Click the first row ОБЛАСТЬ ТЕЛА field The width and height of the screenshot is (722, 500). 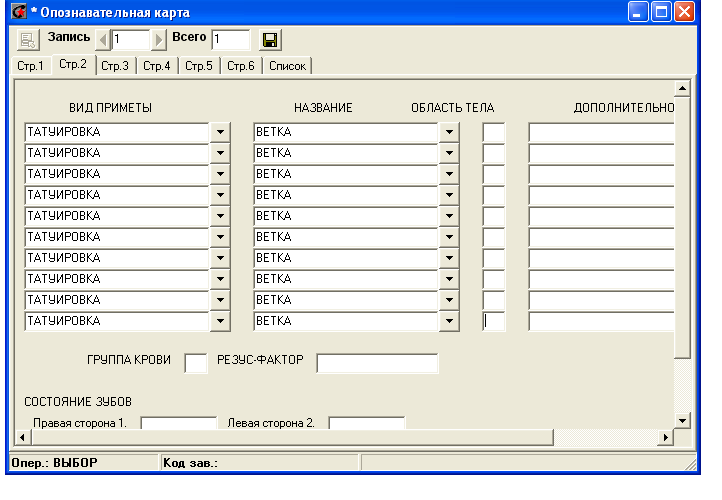494,132
